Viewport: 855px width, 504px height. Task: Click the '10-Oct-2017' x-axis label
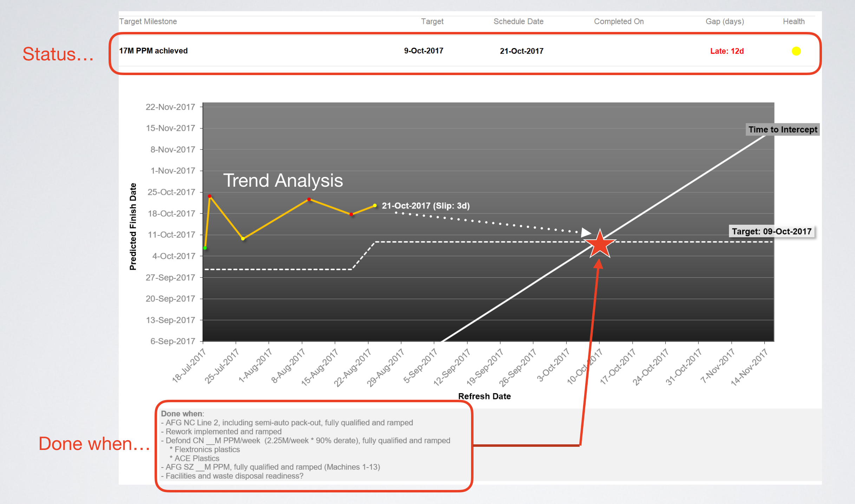[585, 366]
